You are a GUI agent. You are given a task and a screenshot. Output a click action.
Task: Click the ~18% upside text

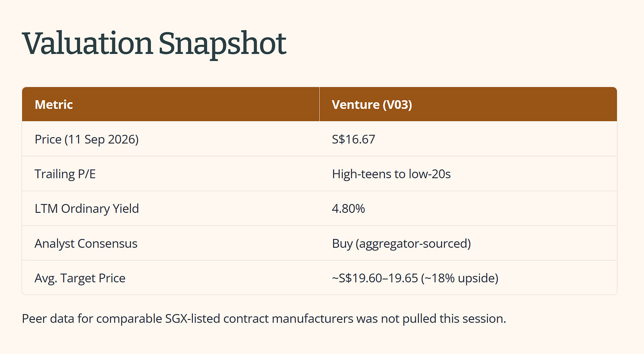click(x=472, y=278)
